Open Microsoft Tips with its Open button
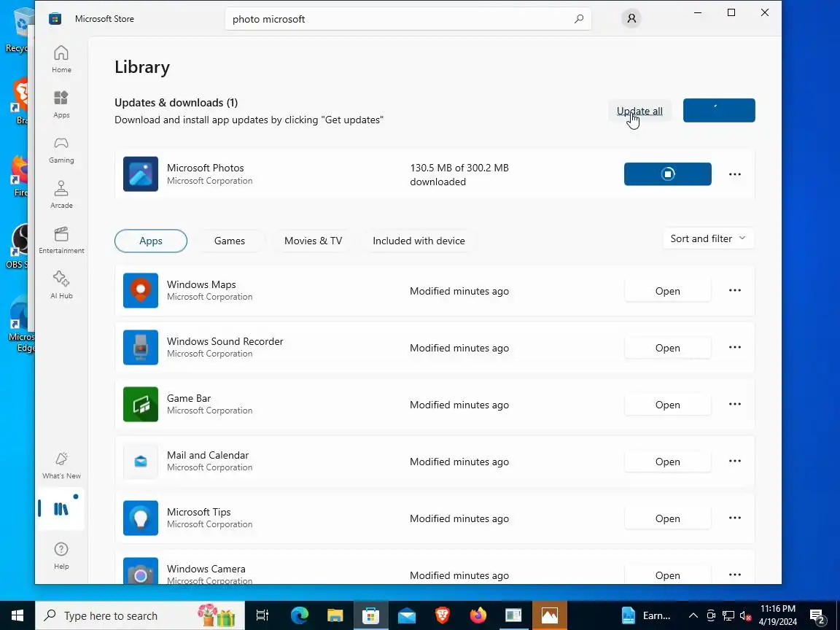Image resolution: width=840 pixels, height=630 pixels. coord(667,518)
